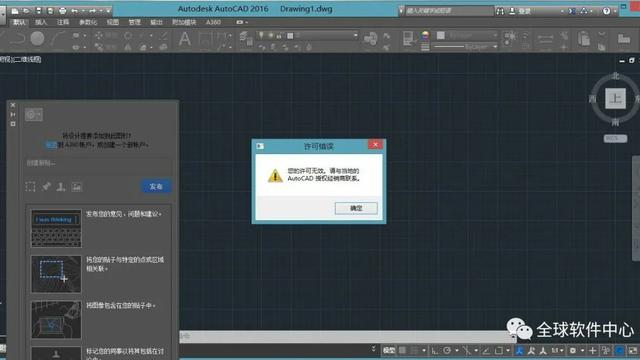Click the 南 direction on ViewCube compass
The height and width of the screenshot is (360, 640).
(616, 122)
